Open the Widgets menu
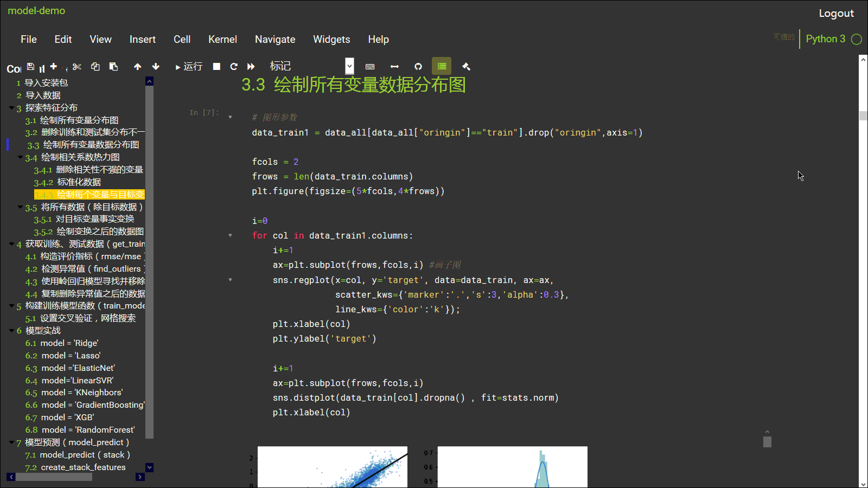 331,39
